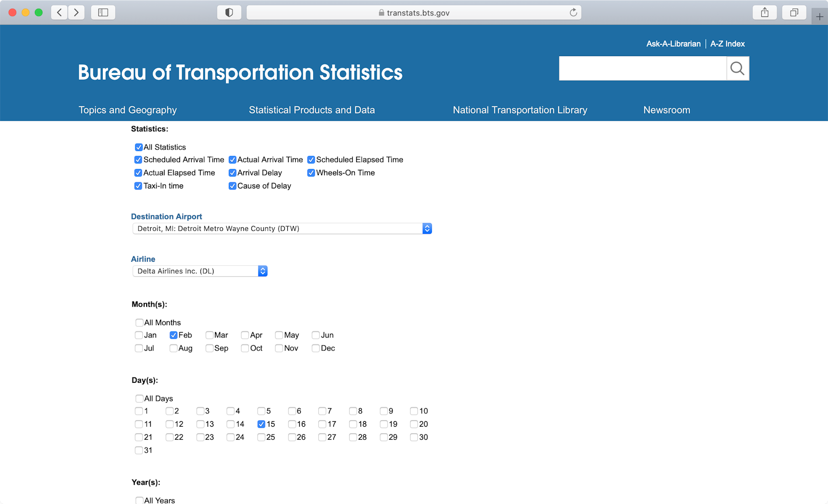Check the Jul month checkbox
828x504 pixels.
pyautogui.click(x=139, y=348)
